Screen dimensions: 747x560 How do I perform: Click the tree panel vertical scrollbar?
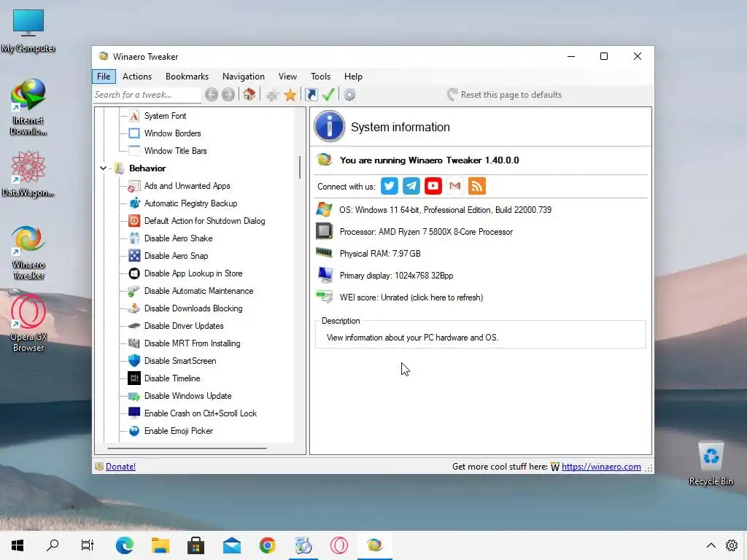tap(300, 167)
